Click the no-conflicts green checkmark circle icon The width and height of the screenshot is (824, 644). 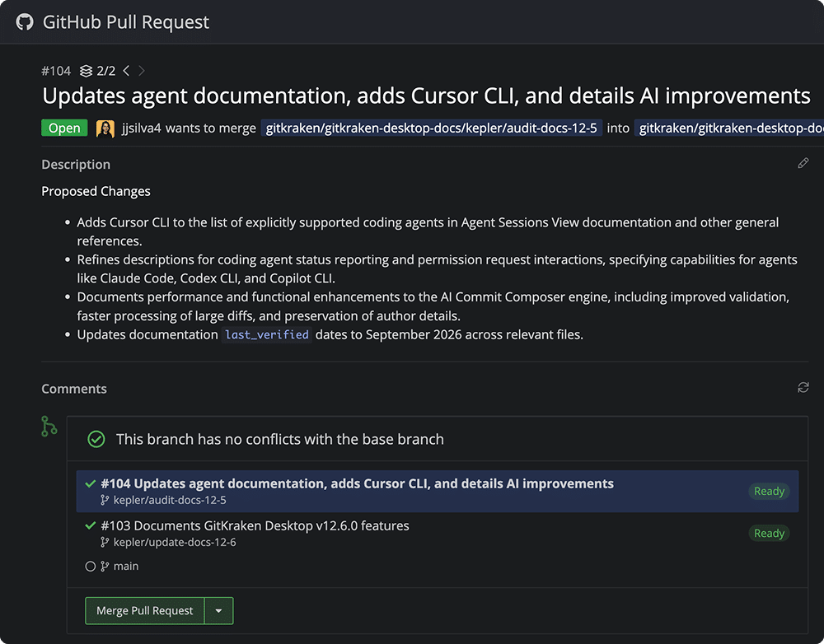tap(96, 439)
